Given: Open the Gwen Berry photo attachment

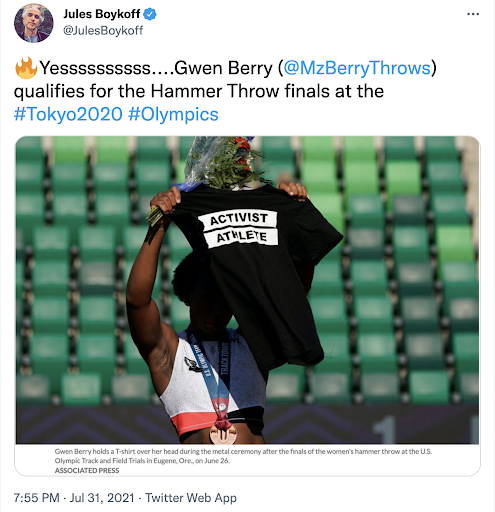Looking at the screenshot, I should [x=247, y=290].
